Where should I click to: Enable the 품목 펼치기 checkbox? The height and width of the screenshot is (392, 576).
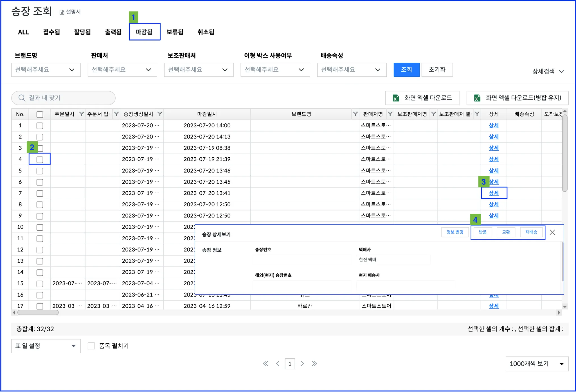tap(91, 346)
